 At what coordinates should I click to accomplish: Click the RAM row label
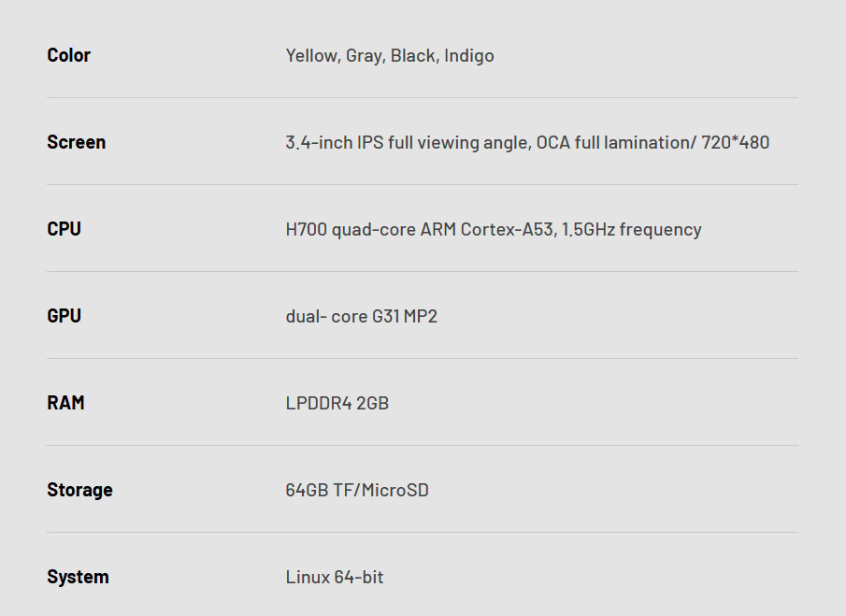click(65, 403)
